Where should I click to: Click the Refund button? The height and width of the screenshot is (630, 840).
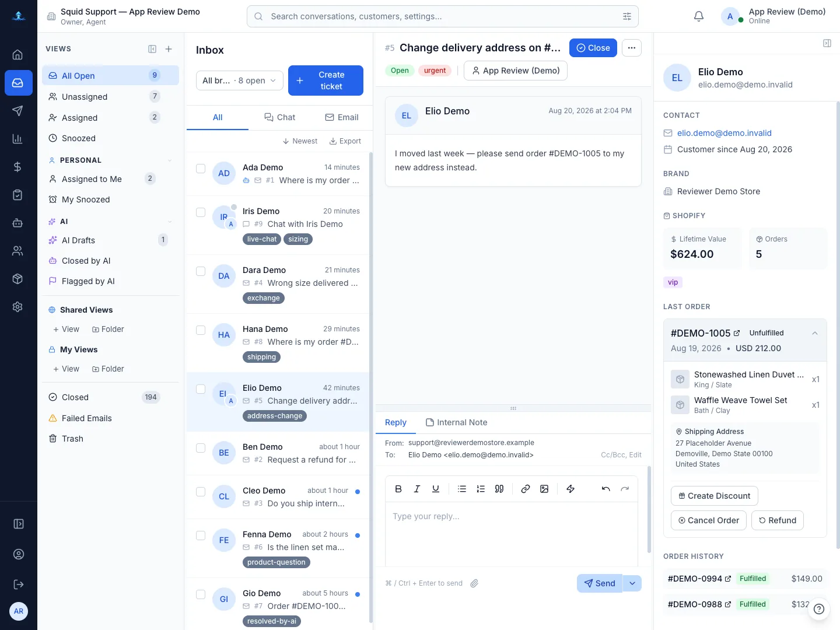(778, 520)
